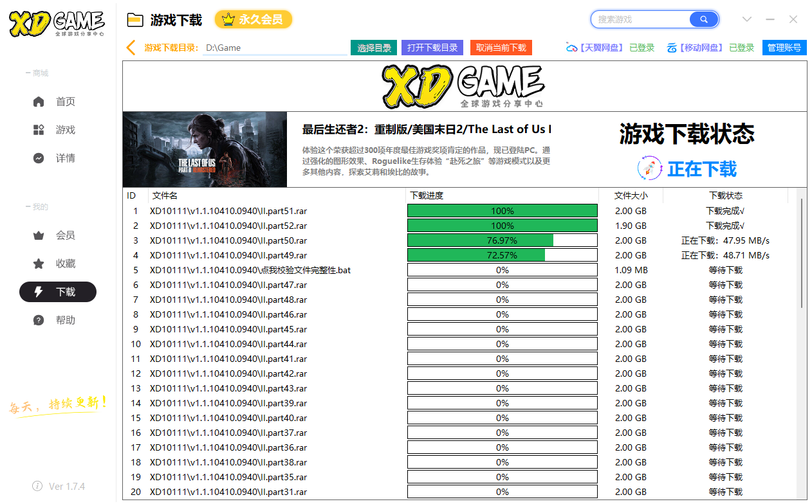Click the search magnifier icon

coord(704,19)
